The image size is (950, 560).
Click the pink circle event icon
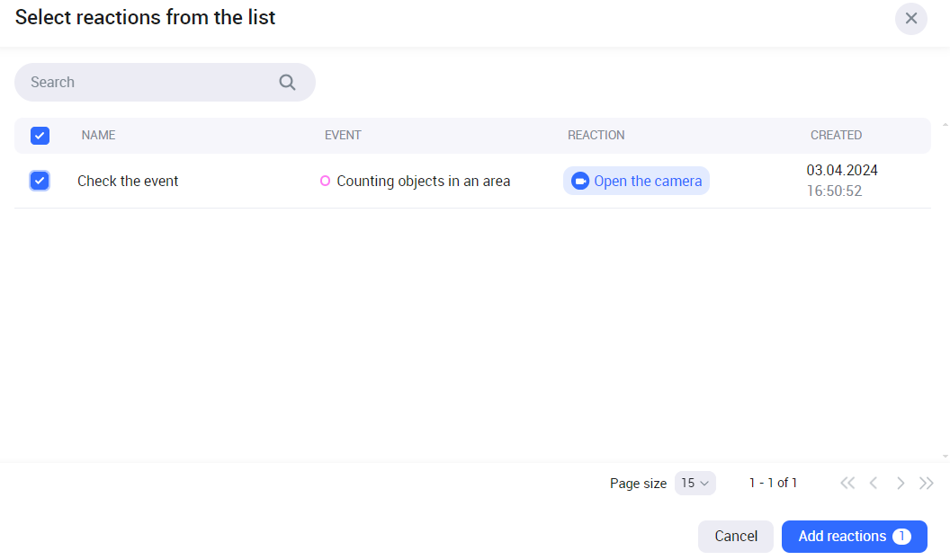[x=326, y=181]
